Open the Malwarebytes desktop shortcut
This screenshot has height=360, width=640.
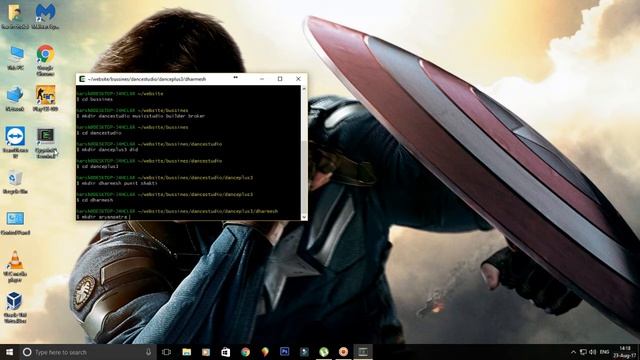[45, 16]
